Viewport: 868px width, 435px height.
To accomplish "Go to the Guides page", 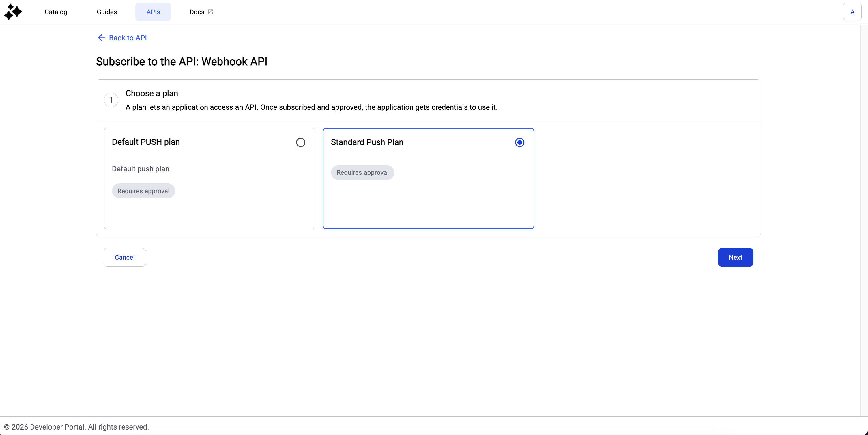I will (x=107, y=12).
